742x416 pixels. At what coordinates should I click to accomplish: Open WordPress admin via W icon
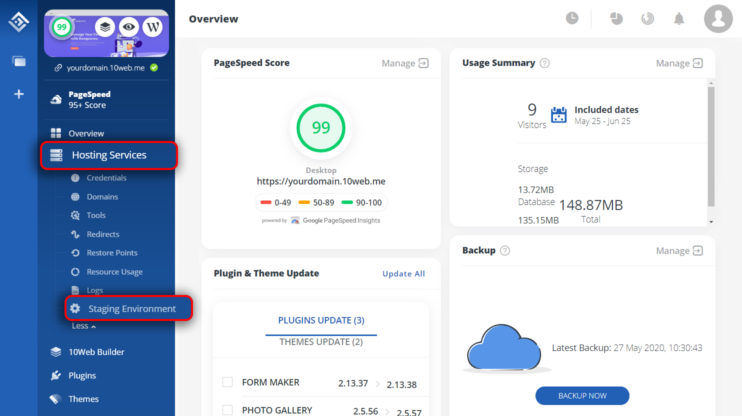click(x=153, y=27)
